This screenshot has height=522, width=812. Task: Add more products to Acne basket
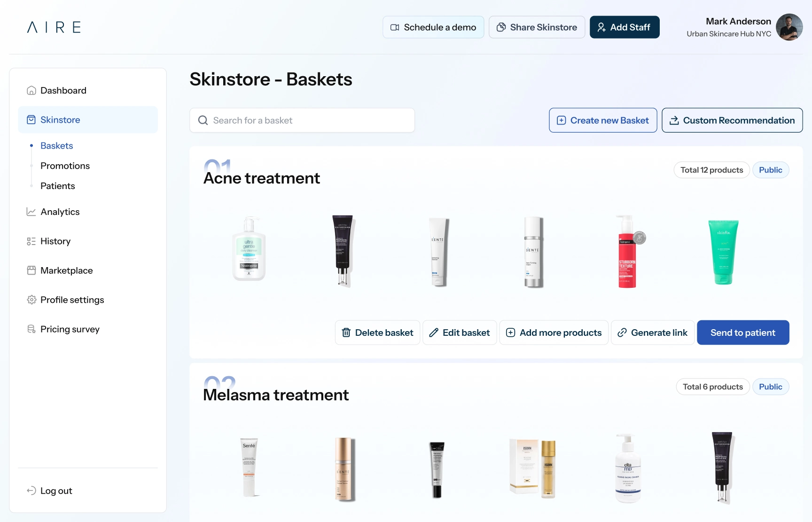point(554,332)
